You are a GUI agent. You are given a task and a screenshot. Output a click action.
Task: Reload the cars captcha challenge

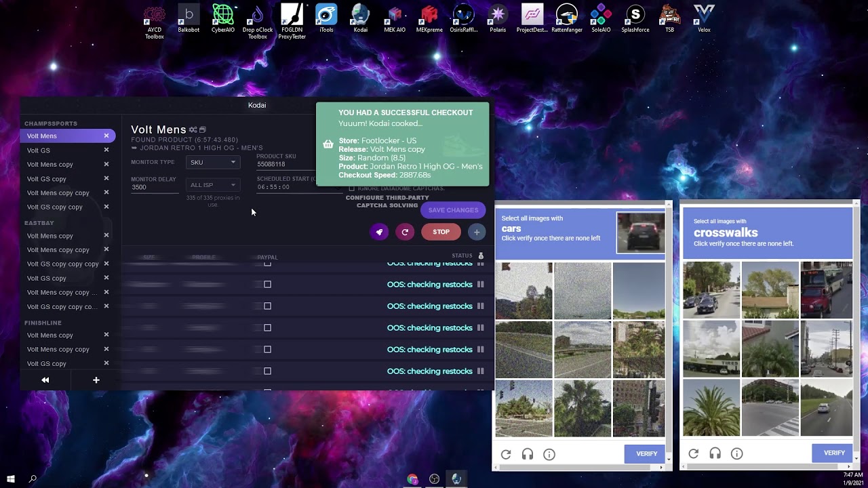[506, 454]
